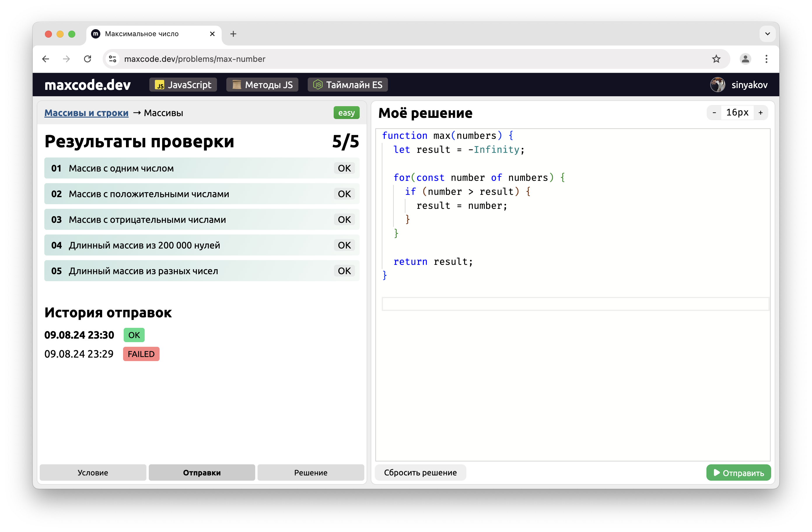Click the sinyakov user avatar
The height and width of the screenshot is (532, 812).
click(x=717, y=85)
